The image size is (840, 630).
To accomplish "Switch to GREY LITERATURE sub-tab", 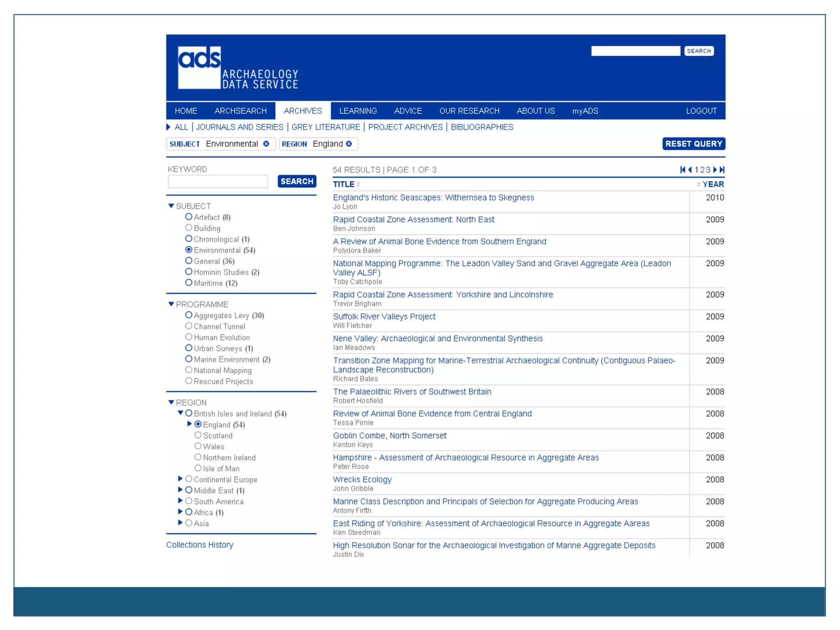I will point(326,127).
